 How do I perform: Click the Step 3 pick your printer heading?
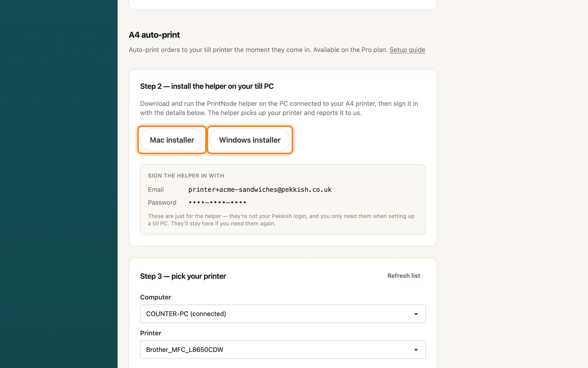(x=183, y=276)
